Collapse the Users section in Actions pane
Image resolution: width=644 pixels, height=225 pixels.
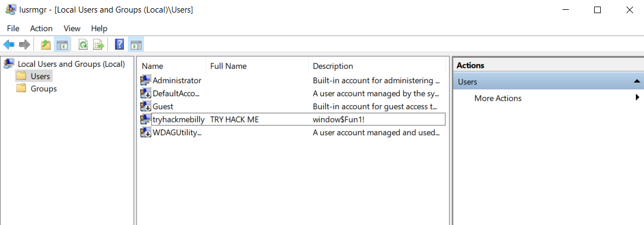point(636,82)
